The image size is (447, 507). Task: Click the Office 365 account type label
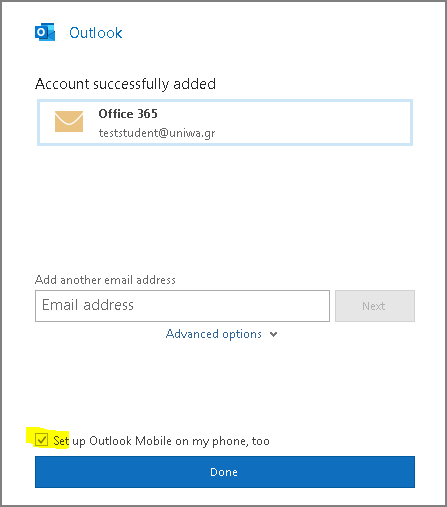[128, 114]
